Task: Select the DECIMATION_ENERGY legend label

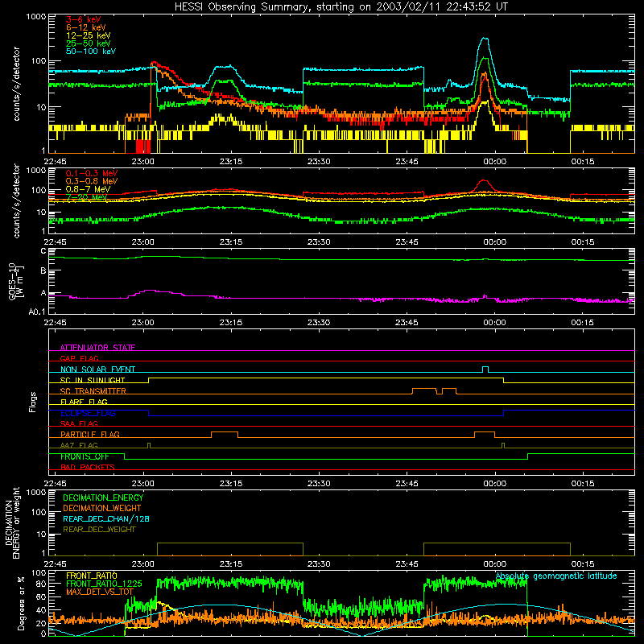Action: point(103,497)
